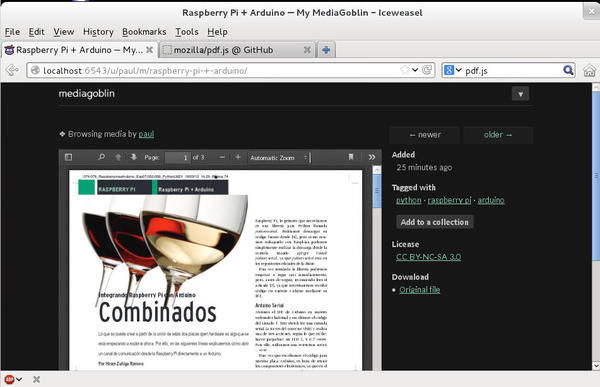Close the add-on bar with the X
Screen dimensions: 600x387
[x=36, y=379]
